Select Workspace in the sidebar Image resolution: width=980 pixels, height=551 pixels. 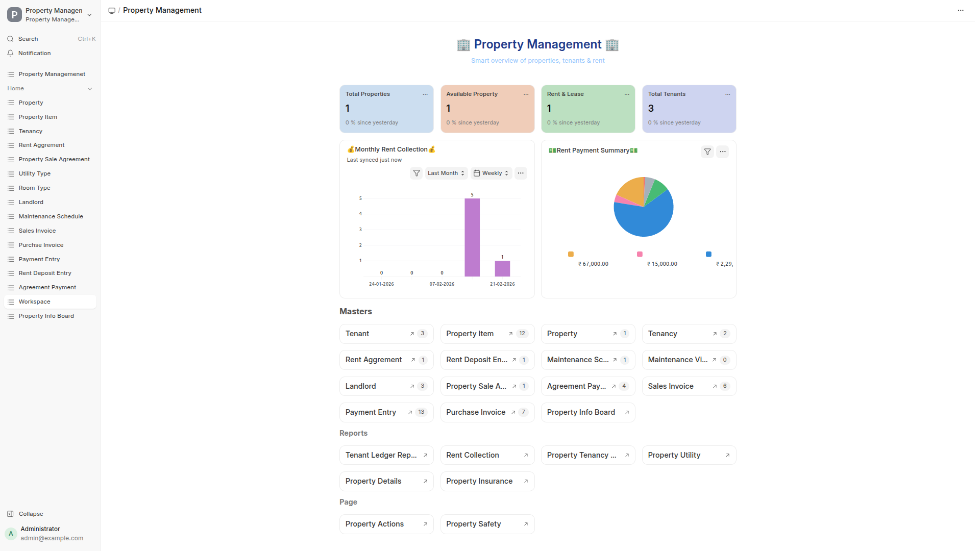click(50, 302)
